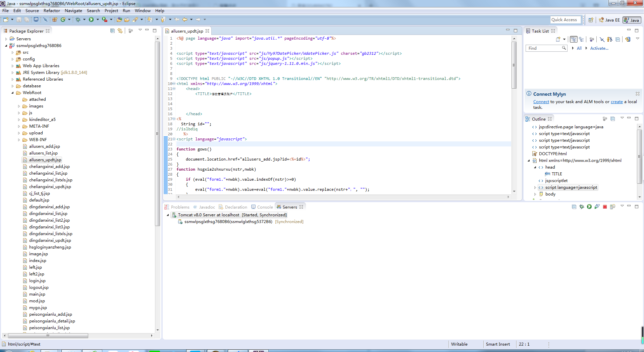The width and height of the screenshot is (644, 352).
Task: Click the Connect link in Connect Mylyn
Action: pyautogui.click(x=541, y=102)
